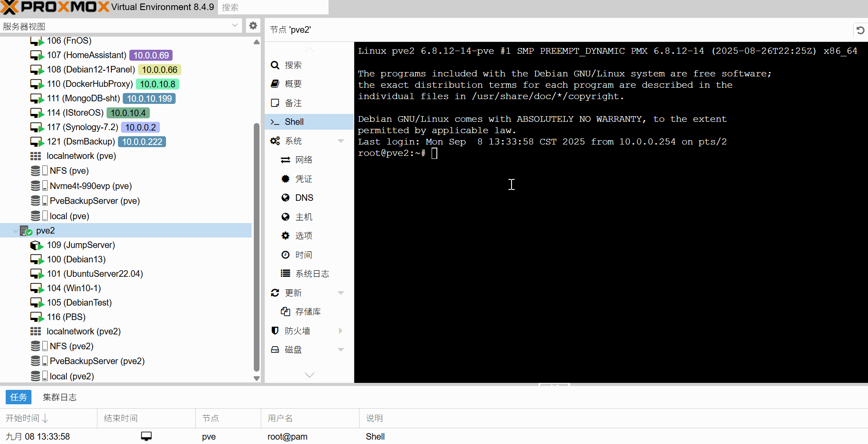Collapse the 更新 submenu arrow
The image size is (868, 444).
[341, 293]
